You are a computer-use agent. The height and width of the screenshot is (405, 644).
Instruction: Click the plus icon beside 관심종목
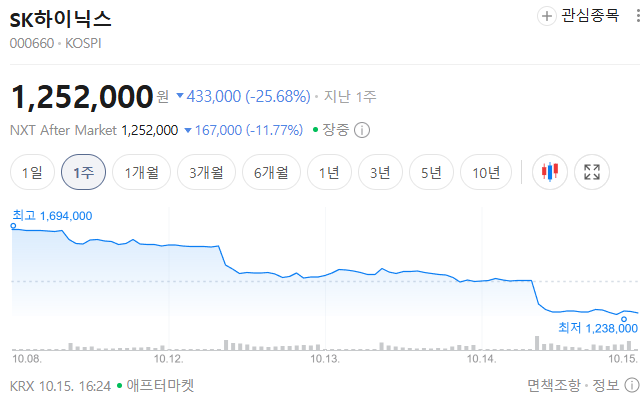[x=547, y=16]
